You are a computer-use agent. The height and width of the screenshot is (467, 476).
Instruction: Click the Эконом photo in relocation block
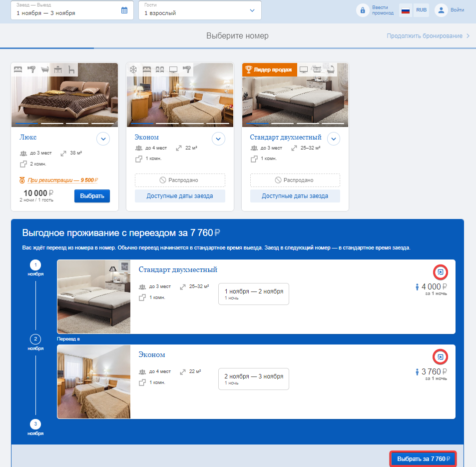[94, 381]
